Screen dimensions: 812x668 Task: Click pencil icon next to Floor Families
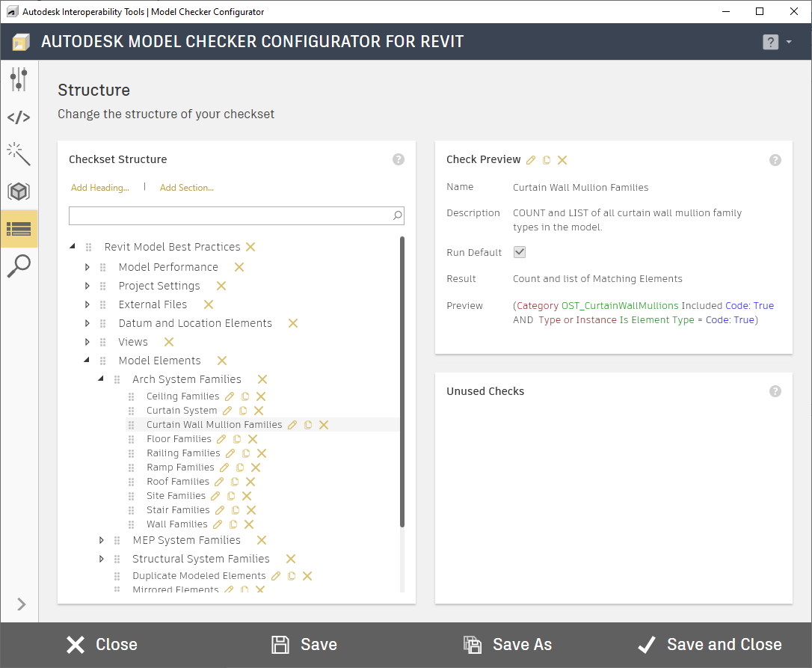221,439
